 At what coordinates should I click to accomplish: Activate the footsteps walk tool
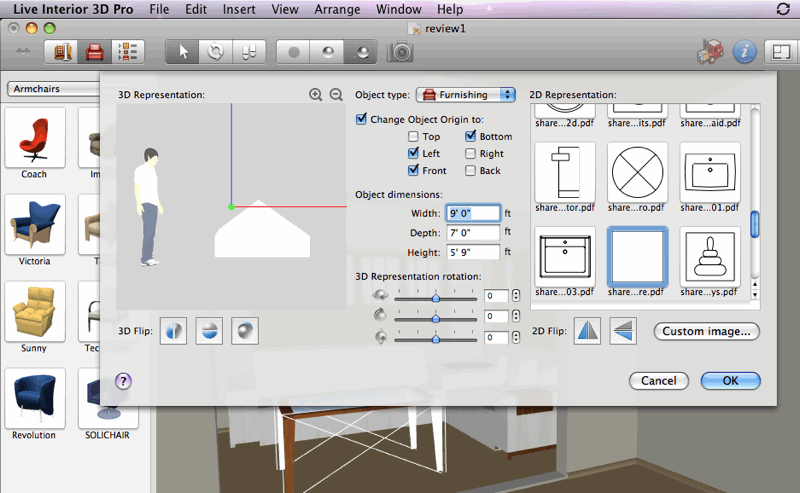249,52
